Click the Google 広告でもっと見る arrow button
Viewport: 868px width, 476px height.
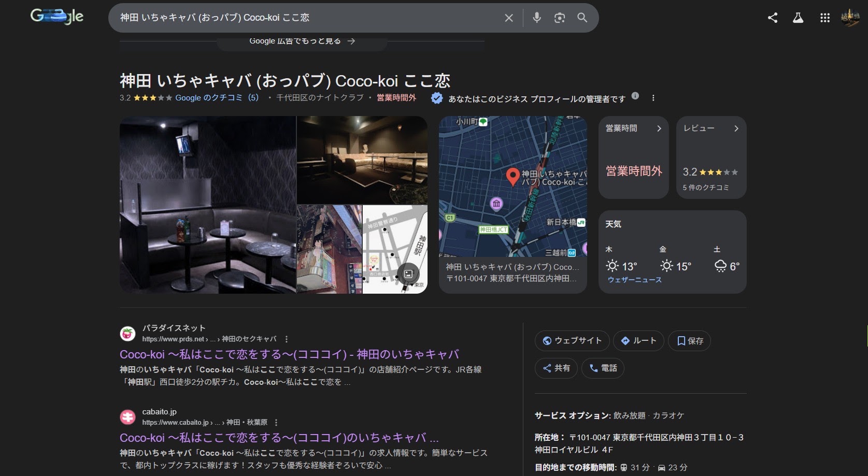point(302,41)
